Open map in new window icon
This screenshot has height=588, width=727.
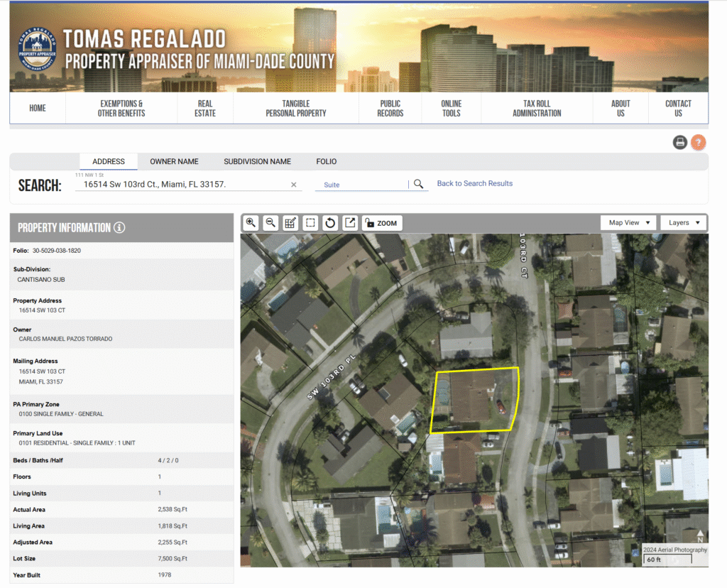350,223
